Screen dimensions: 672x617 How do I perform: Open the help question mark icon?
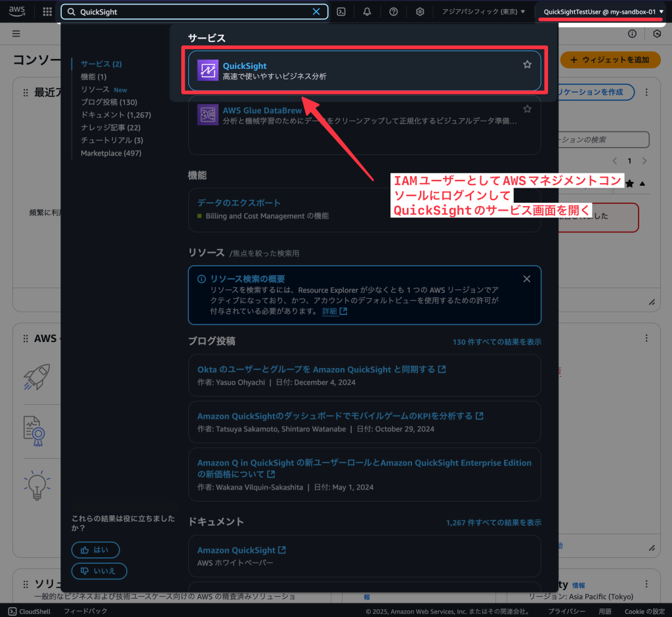tap(394, 12)
